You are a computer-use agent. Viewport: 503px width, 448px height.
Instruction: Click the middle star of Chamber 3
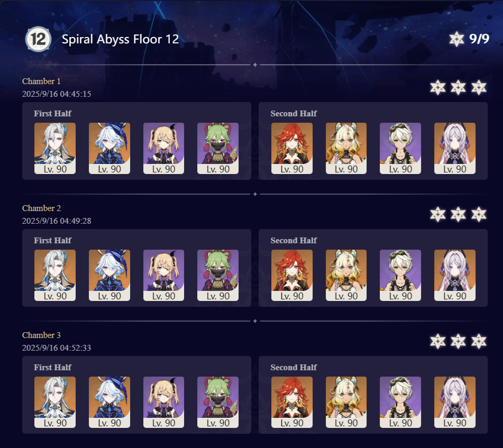coord(459,342)
